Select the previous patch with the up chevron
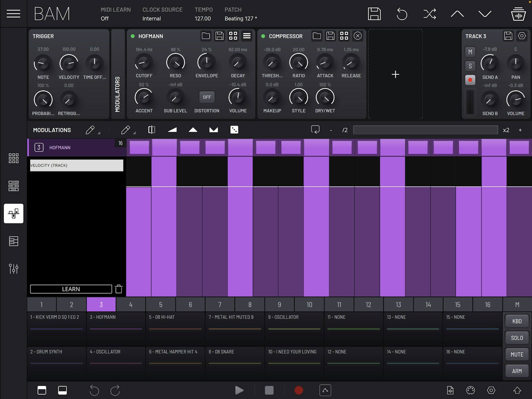The image size is (532, 399). pos(457,14)
